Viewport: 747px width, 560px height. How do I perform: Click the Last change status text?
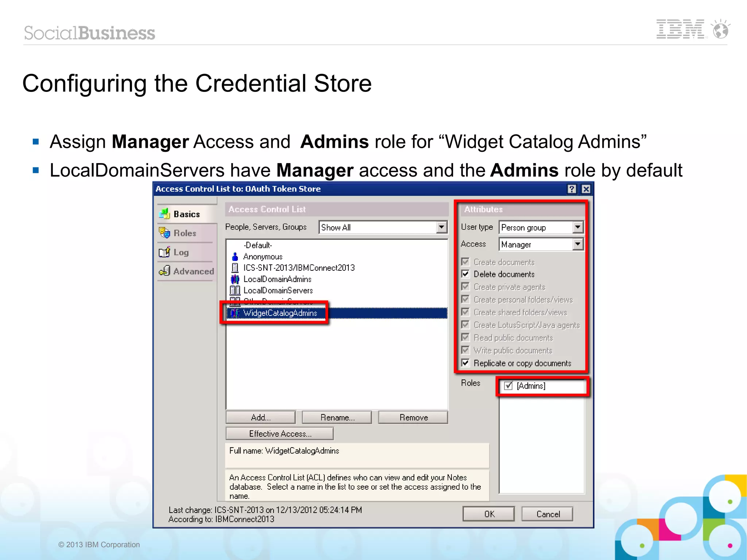pyautogui.click(x=265, y=510)
